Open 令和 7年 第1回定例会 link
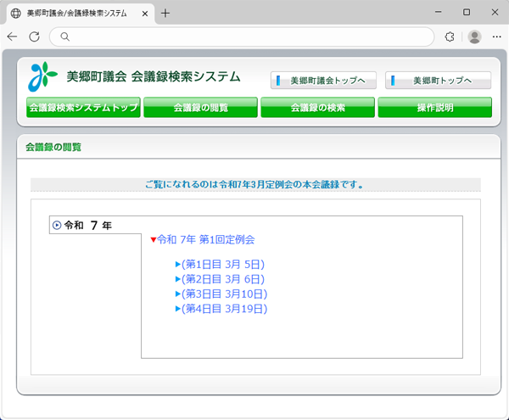The image size is (509, 420). pyautogui.click(x=206, y=240)
